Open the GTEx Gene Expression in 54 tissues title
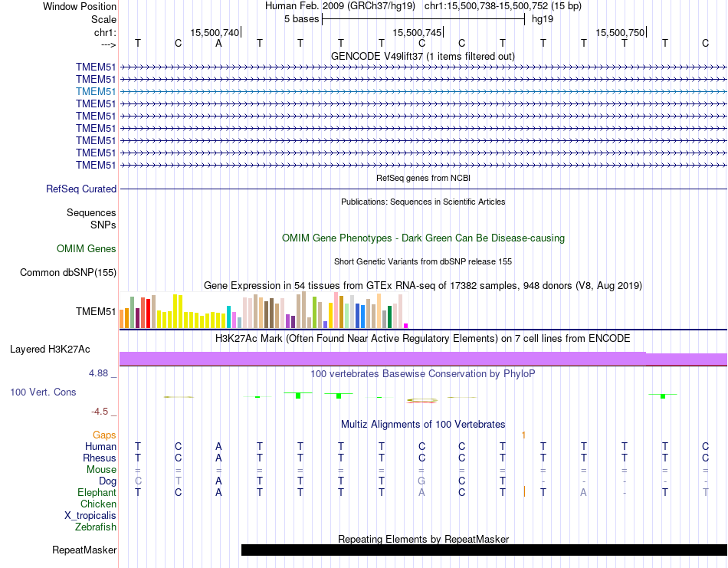The image size is (728, 568). (x=423, y=286)
